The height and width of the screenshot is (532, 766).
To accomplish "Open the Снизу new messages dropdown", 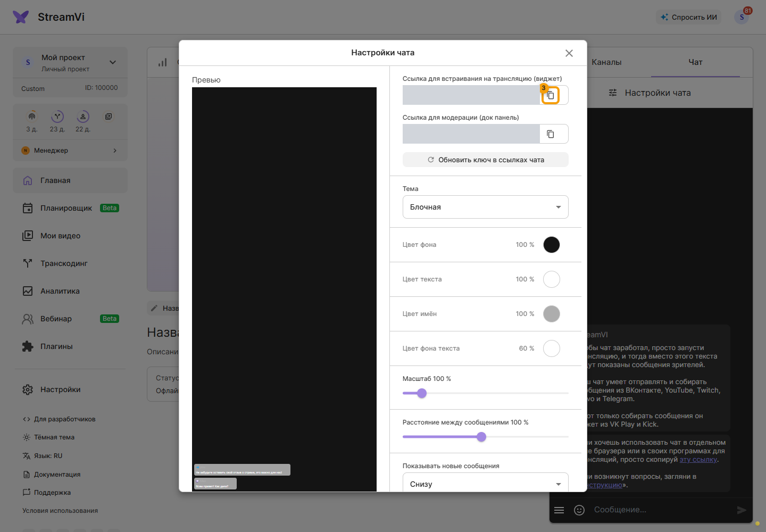I will [x=486, y=484].
